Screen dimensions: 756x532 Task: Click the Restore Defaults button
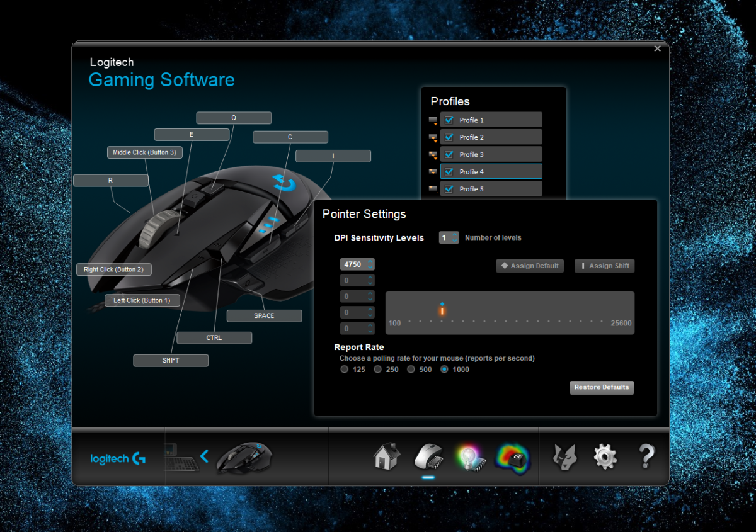[x=602, y=387]
